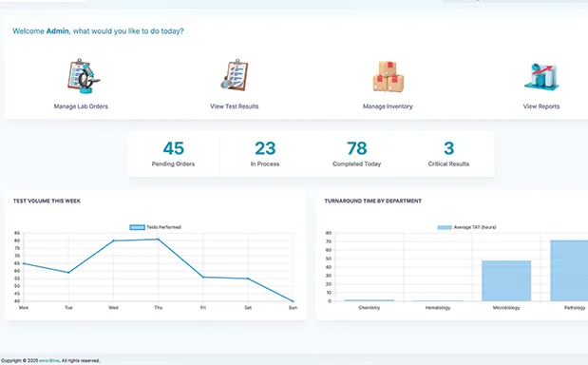Image resolution: width=588 pixels, height=365 pixels.
Task: Click the Microbiology bar in turnaround chart
Action: point(506,280)
